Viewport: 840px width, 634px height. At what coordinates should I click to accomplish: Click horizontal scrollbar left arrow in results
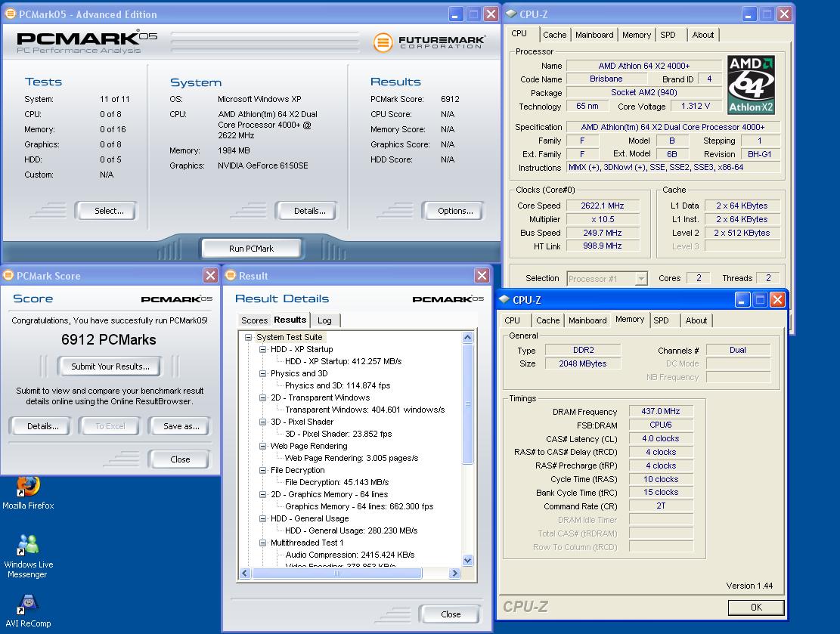click(245, 574)
